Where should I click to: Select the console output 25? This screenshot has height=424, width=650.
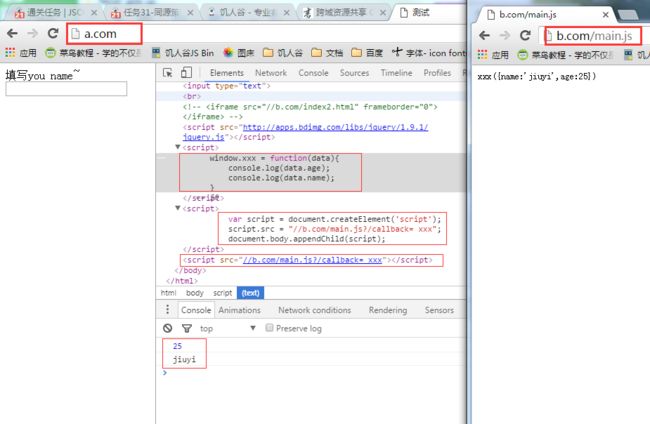pos(177,346)
